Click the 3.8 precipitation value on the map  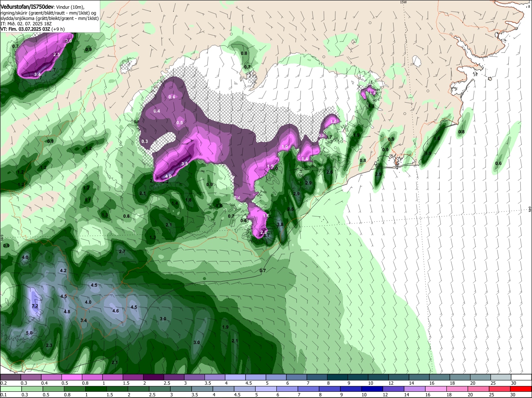pyautogui.click(x=280, y=225)
